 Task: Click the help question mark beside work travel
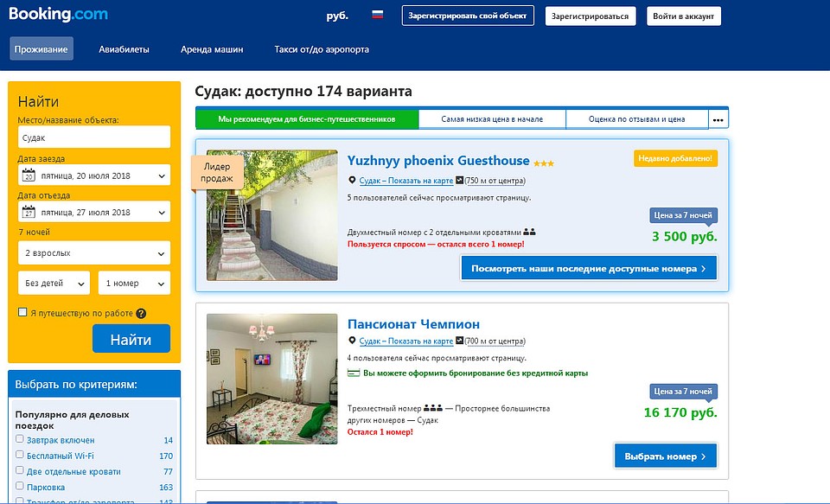click(141, 314)
